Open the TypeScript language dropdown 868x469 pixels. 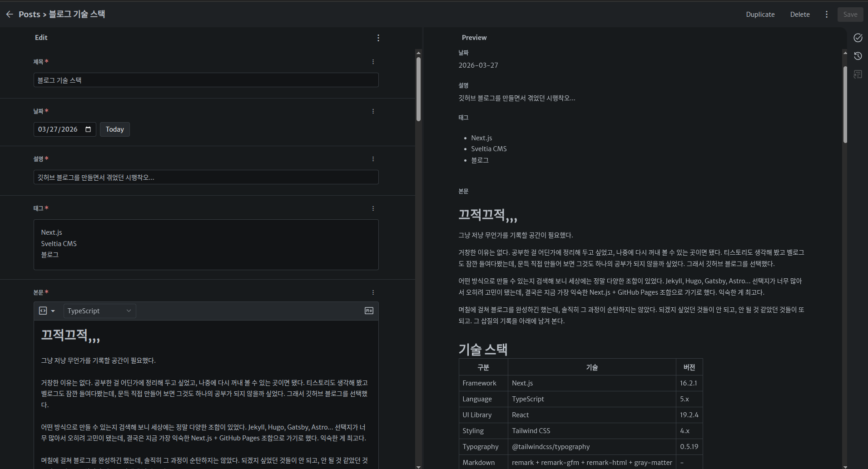pos(99,311)
